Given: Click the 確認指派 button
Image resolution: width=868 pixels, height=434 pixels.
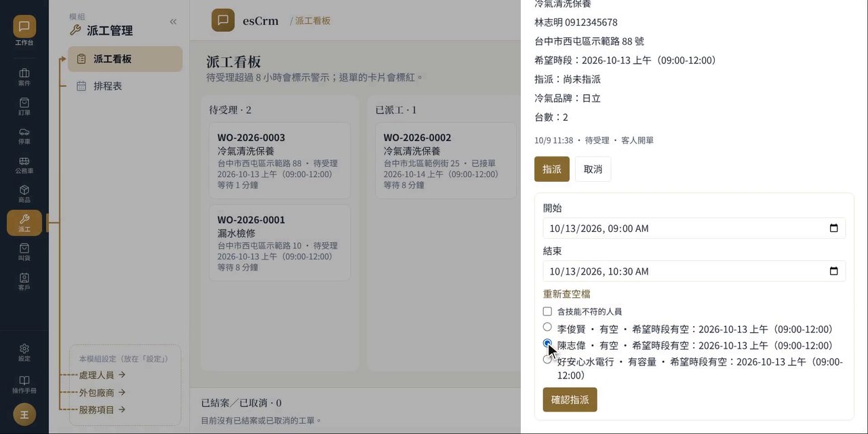Looking at the screenshot, I should coord(570,399).
